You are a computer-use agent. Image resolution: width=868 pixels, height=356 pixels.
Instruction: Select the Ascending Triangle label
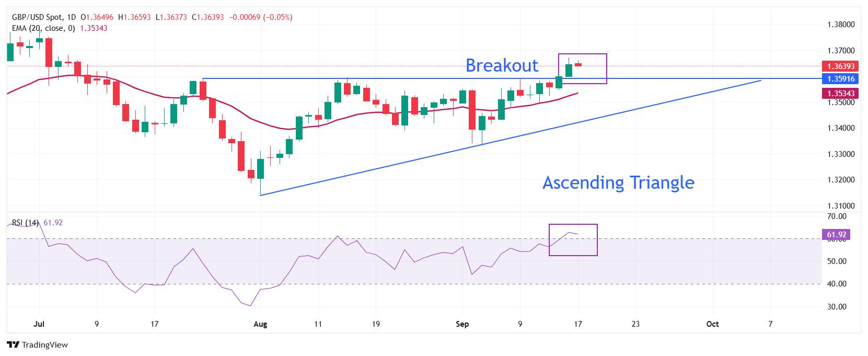(x=618, y=182)
